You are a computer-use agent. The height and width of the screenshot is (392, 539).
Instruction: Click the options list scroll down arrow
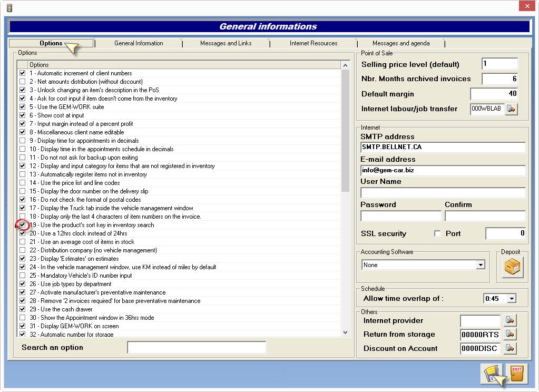(x=346, y=332)
